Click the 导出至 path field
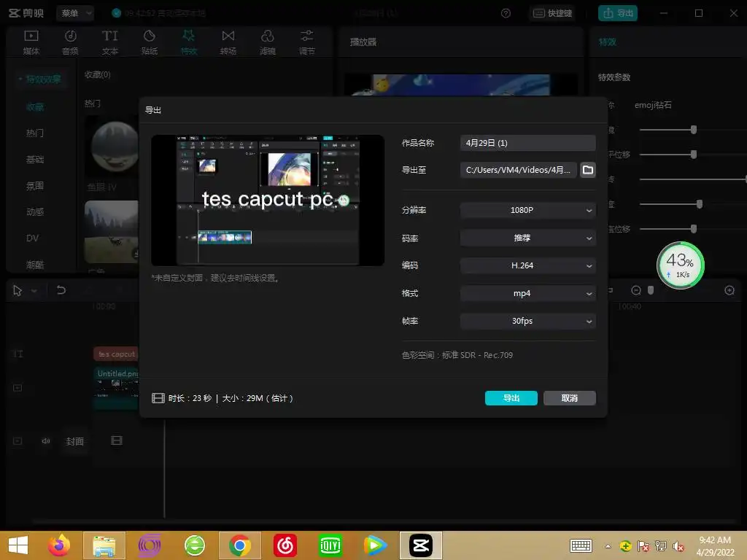747x560 pixels. tap(519, 170)
